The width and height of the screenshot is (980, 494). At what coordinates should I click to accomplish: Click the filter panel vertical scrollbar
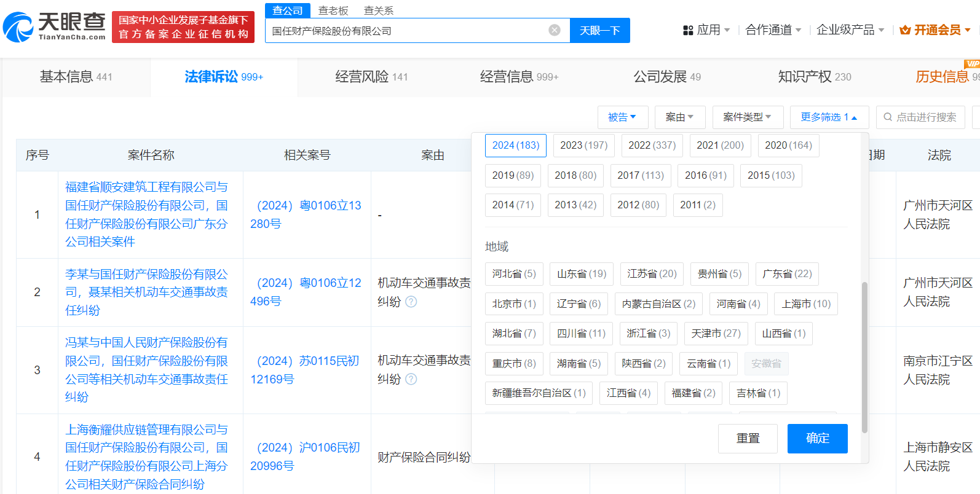[x=864, y=358]
